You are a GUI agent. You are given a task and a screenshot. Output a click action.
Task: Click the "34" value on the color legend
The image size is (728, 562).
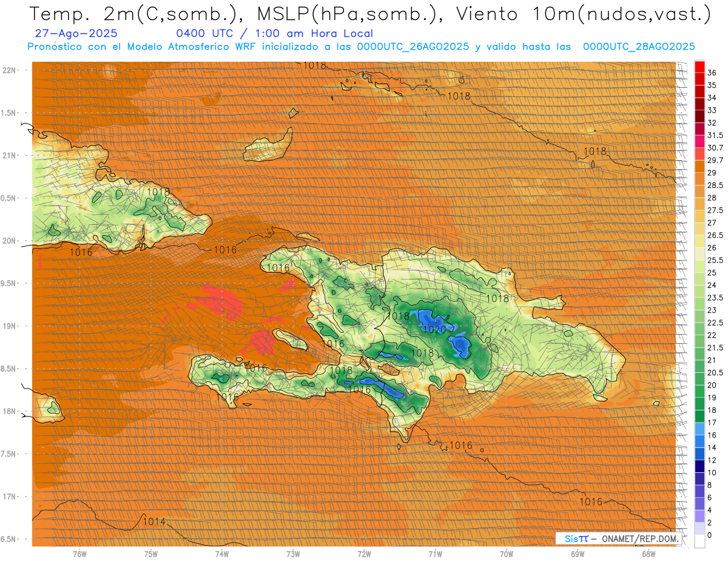tap(712, 98)
